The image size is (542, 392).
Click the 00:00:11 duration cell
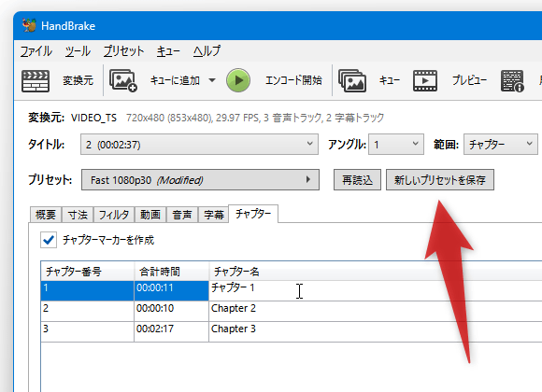(x=171, y=290)
